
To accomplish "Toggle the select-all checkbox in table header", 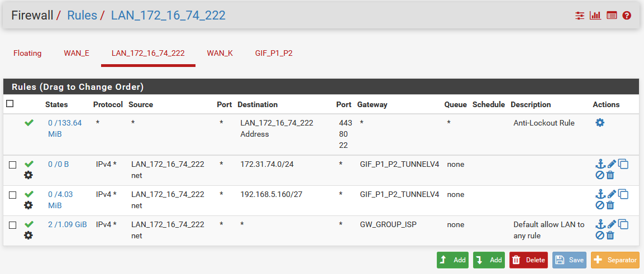I will point(9,104).
